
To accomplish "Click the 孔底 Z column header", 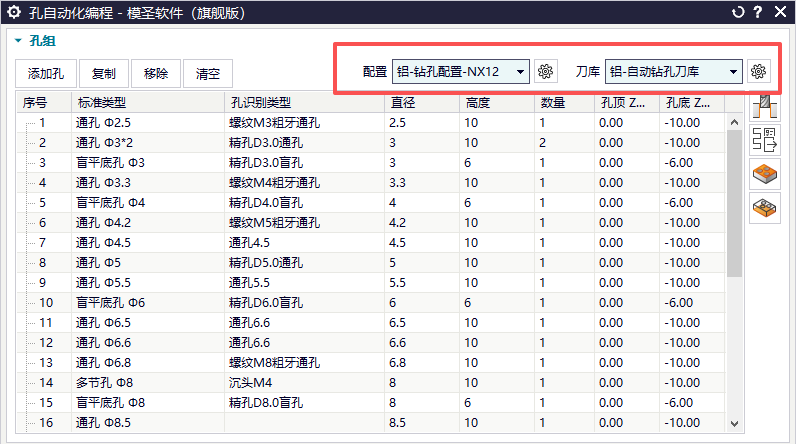I will (692, 103).
